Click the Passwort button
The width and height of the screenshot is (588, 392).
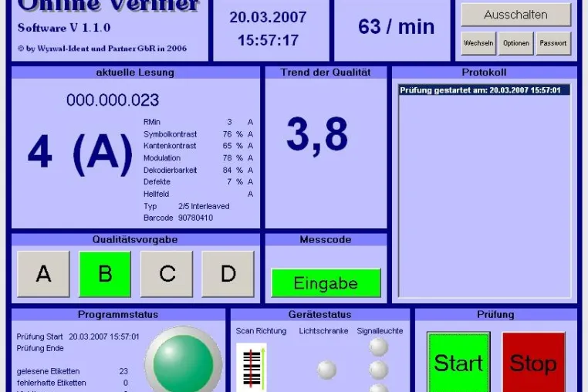click(x=553, y=43)
